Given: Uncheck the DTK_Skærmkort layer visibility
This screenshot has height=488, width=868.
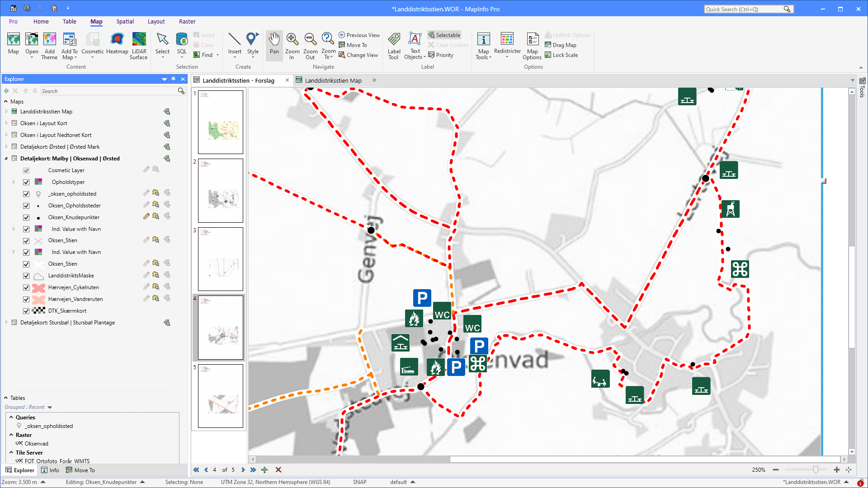Looking at the screenshot, I should (x=26, y=310).
